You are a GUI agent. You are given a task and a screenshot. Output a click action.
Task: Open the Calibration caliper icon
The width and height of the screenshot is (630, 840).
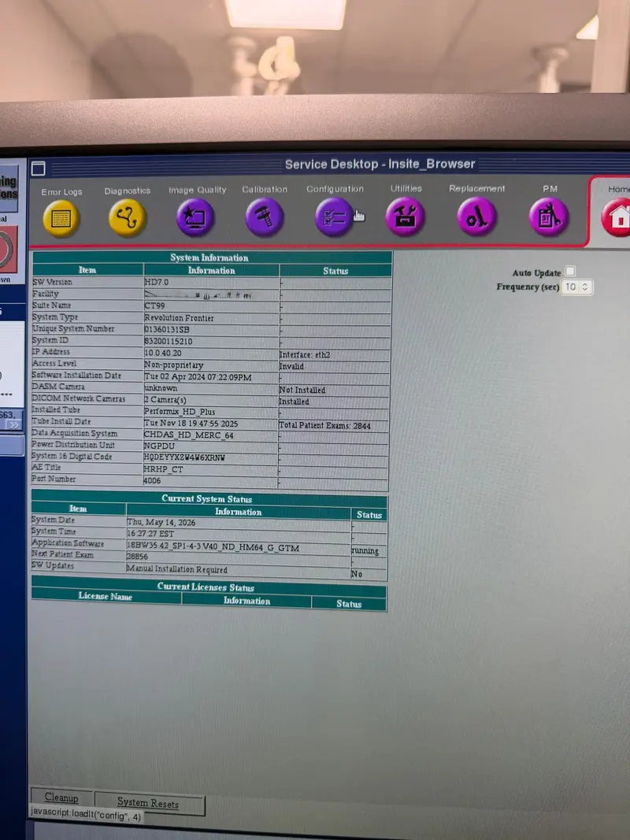point(264,217)
